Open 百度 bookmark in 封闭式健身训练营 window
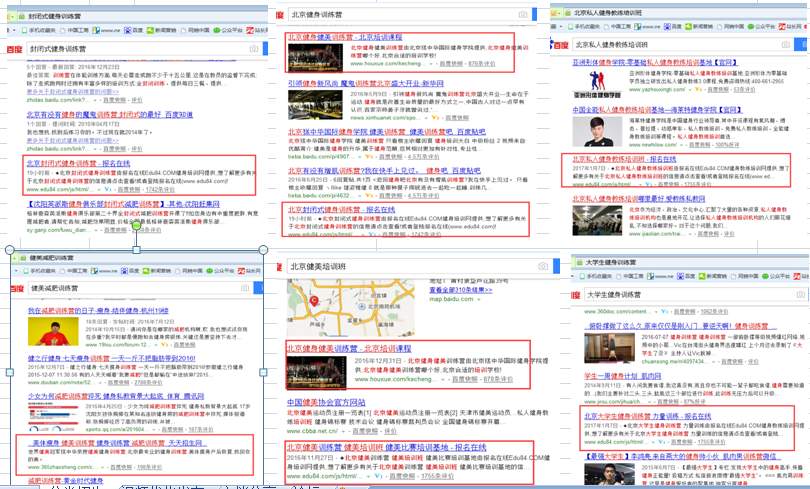Viewport: 810px width, 489px height. (134, 30)
